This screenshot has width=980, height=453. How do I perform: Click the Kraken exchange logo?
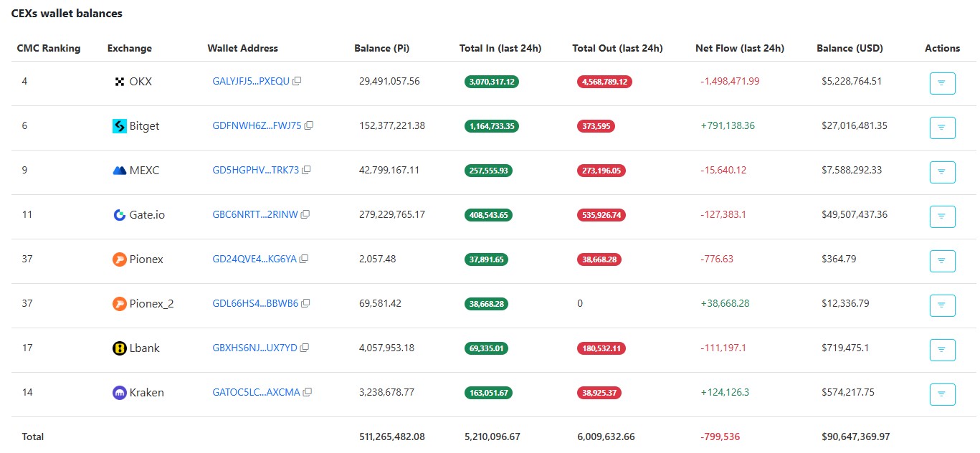119,392
